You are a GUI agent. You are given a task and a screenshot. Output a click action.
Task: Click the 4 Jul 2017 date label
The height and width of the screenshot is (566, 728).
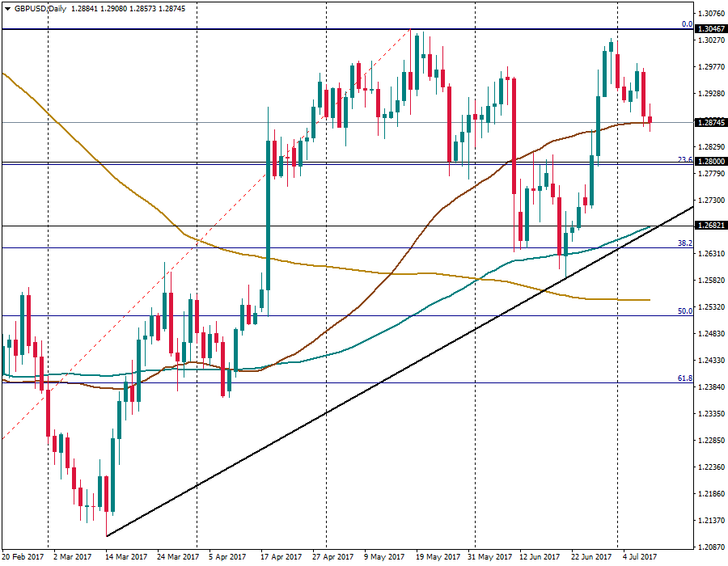click(640, 557)
